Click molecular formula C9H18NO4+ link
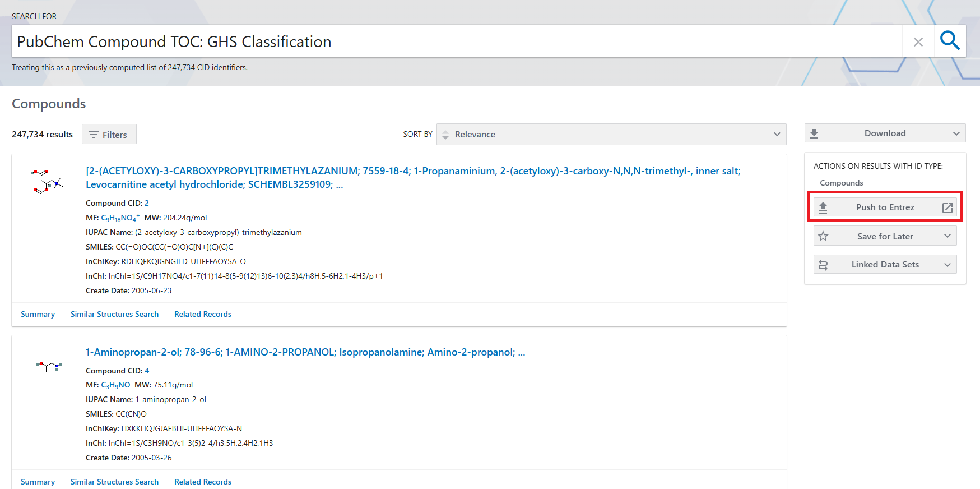This screenshot has height=489, width=980. (120, 218)
